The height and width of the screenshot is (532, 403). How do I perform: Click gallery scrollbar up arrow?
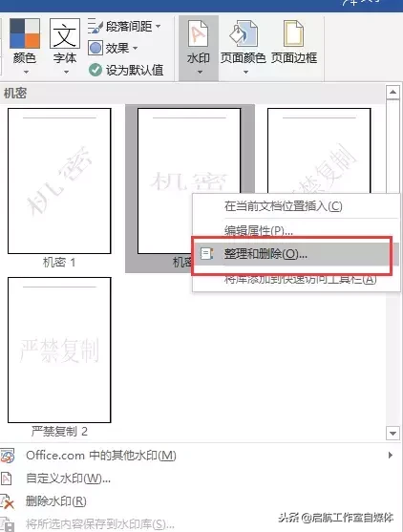(x=392, y=92)
